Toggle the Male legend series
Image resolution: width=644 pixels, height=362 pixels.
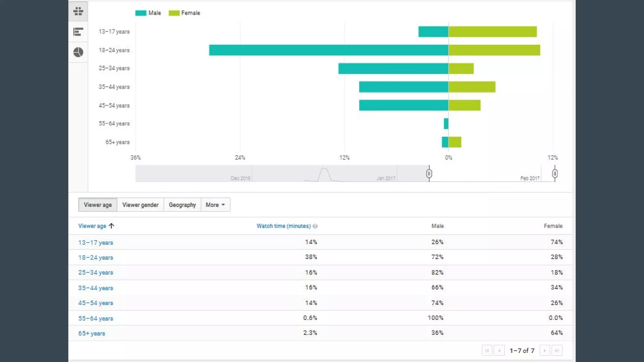click(x=148, y=13)
